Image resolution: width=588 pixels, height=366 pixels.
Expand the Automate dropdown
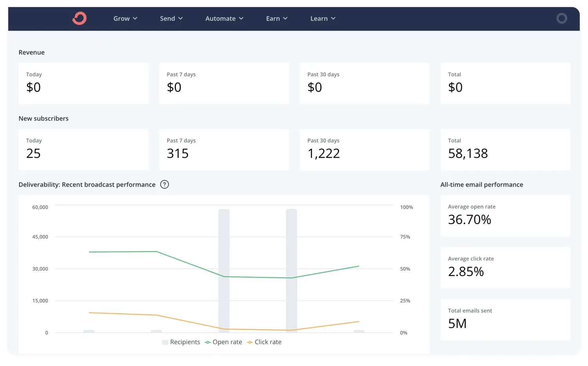[x=224, y=18]
